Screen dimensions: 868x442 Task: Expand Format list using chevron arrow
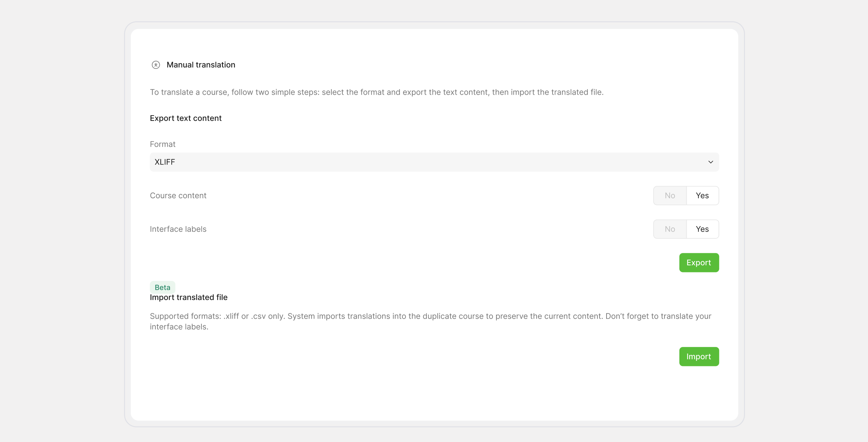[x=710, y=162]
